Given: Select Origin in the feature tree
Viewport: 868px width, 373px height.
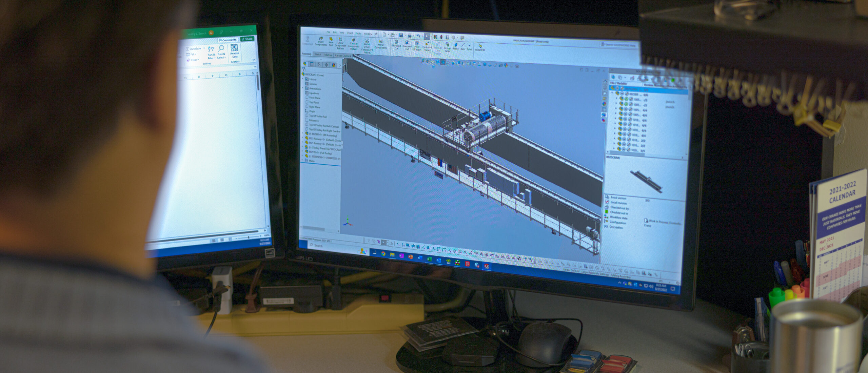Looking at the screenshot, I should pyautogui.click(x=310, y=111).
